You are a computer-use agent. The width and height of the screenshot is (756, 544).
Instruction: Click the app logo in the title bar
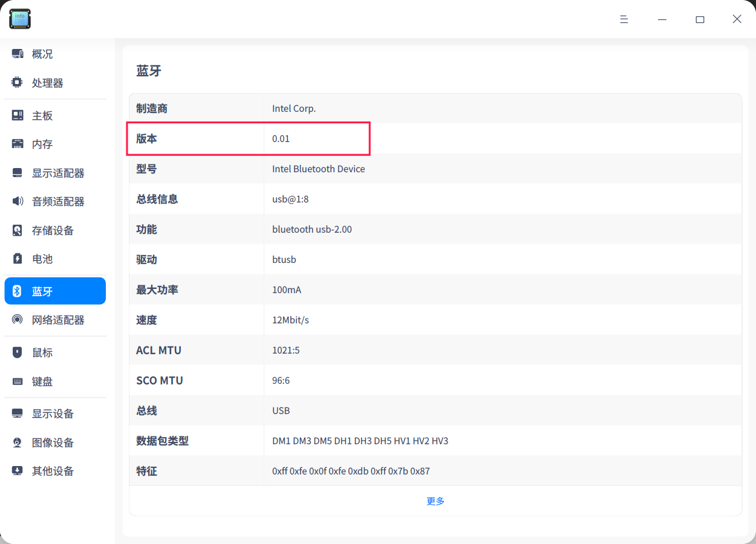point(19,19)
